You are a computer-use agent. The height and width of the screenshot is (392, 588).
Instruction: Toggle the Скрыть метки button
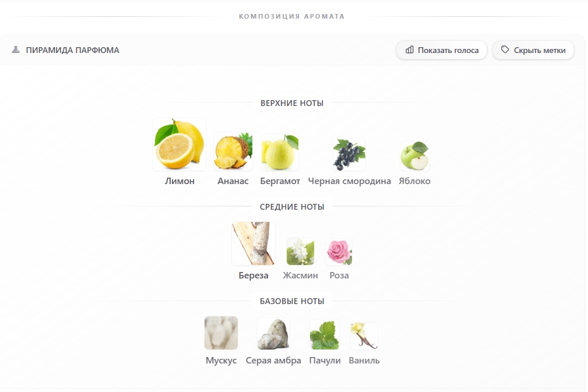click(x=533, y=50)
